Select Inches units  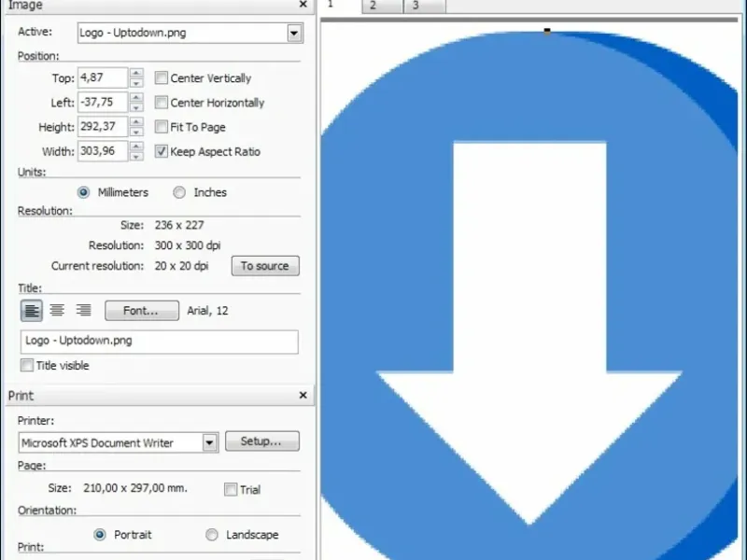coord(179,192)
